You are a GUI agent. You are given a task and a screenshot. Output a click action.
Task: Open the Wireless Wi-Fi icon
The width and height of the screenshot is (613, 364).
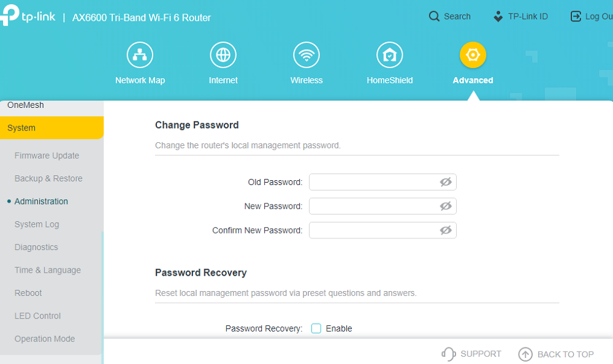306,55
